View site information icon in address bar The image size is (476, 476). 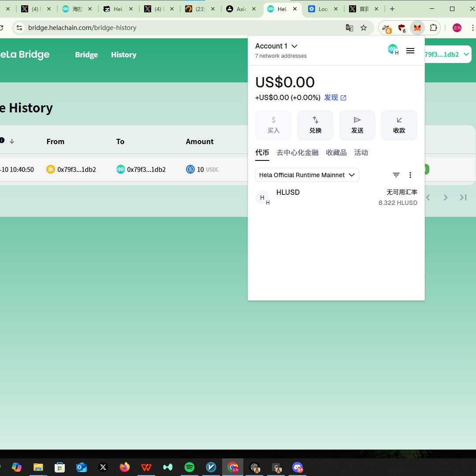tap(19, 28)
